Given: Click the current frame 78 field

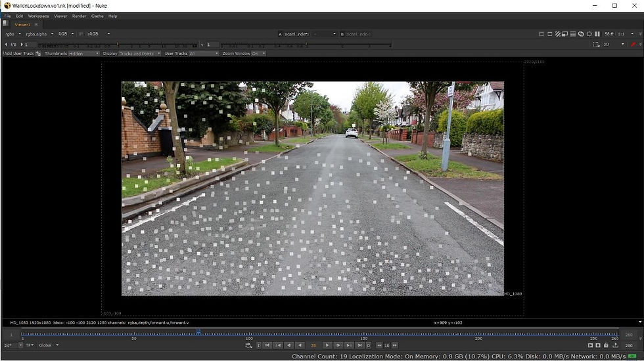Looking at the screenshot, I should [313, 345].
